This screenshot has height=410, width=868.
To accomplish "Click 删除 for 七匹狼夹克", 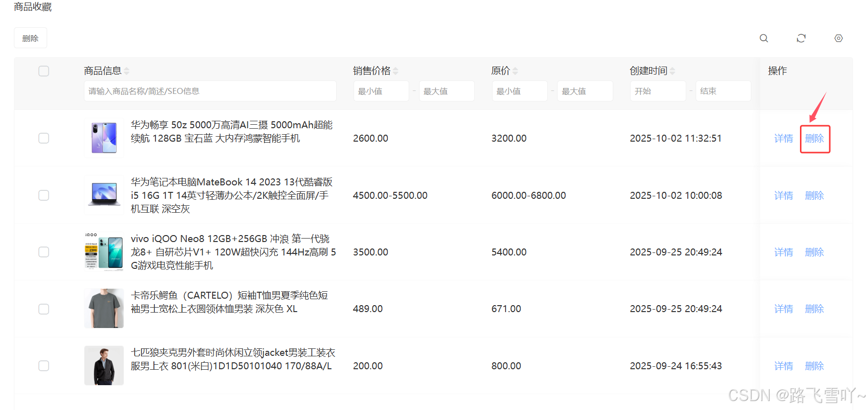I will coord(814,366).
